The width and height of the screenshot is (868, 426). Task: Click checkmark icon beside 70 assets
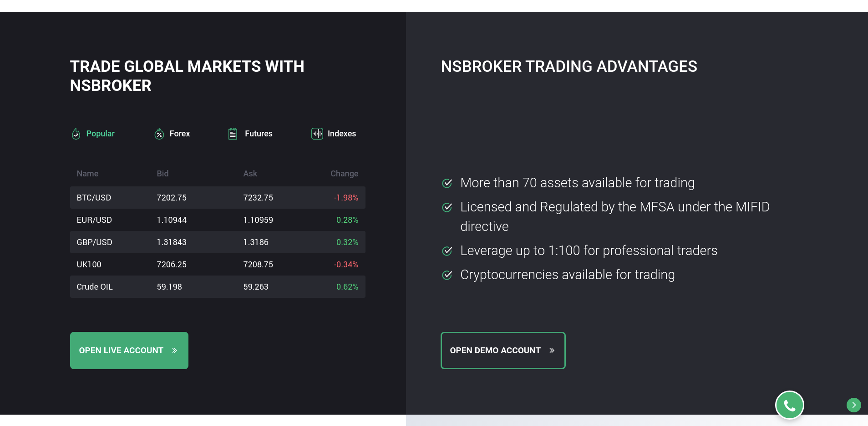tap(447, 183)
